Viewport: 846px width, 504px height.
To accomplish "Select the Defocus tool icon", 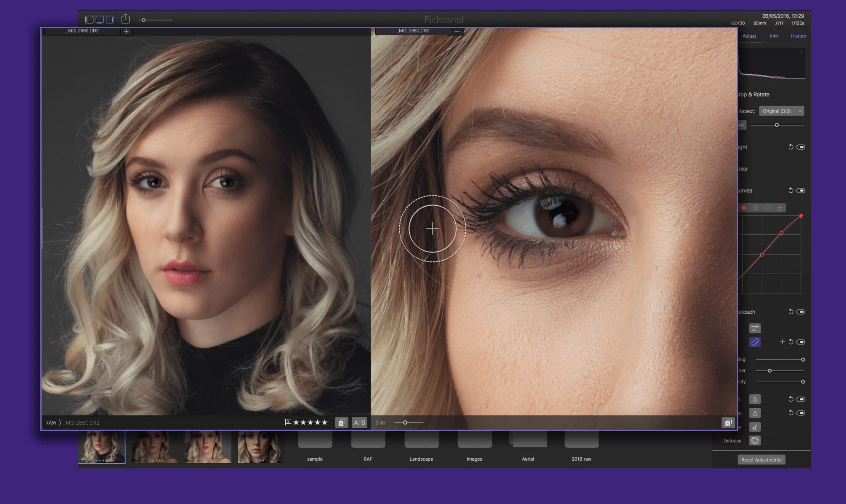I will (x=755, y=440).
